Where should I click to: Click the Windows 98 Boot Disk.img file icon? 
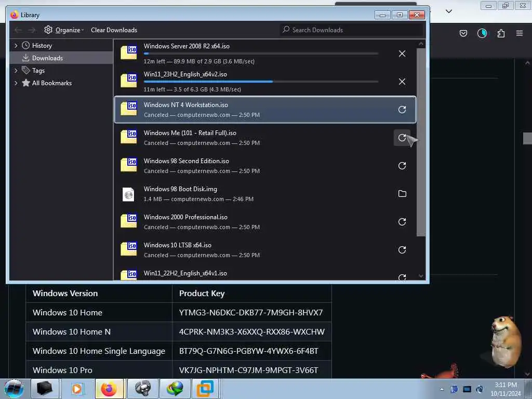pyautogui.click(x=128, y=194)
